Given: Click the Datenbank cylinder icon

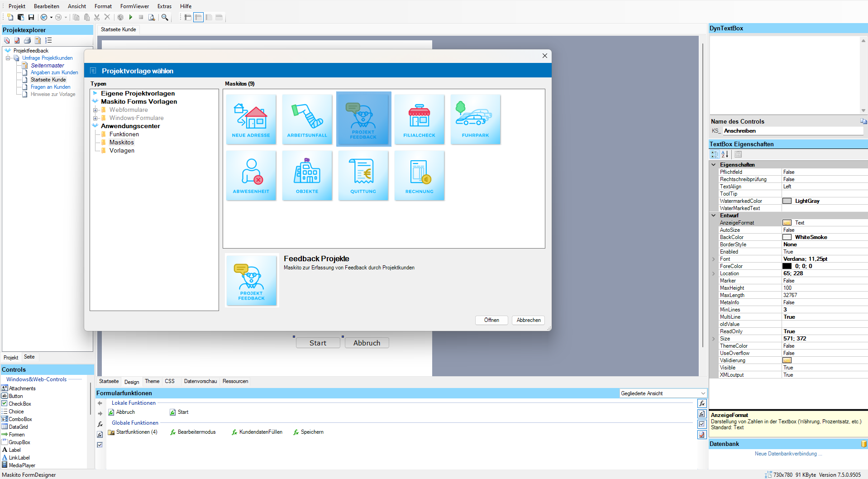Looking at the screenshot, I should coord(863,444).
